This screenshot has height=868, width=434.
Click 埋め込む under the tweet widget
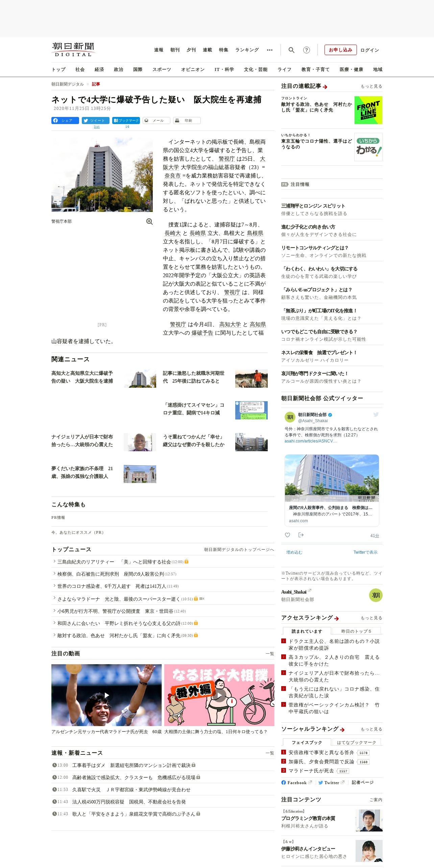pyautogui.click(x=294, y=552)
